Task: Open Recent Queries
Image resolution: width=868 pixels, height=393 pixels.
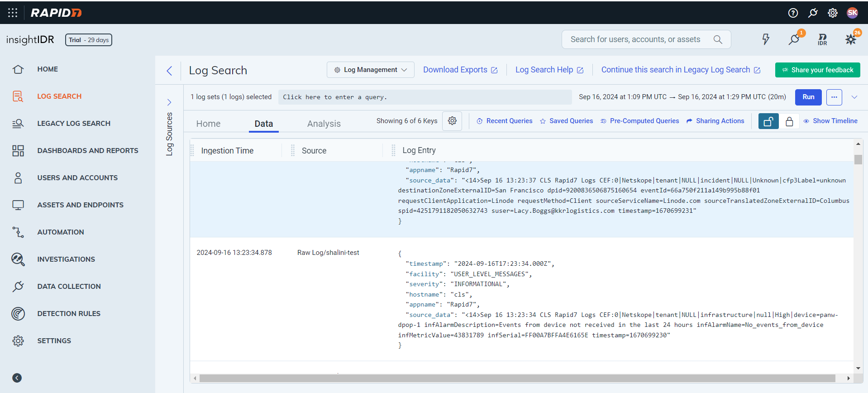Action: pyautogui.click(x=504, y=121)
